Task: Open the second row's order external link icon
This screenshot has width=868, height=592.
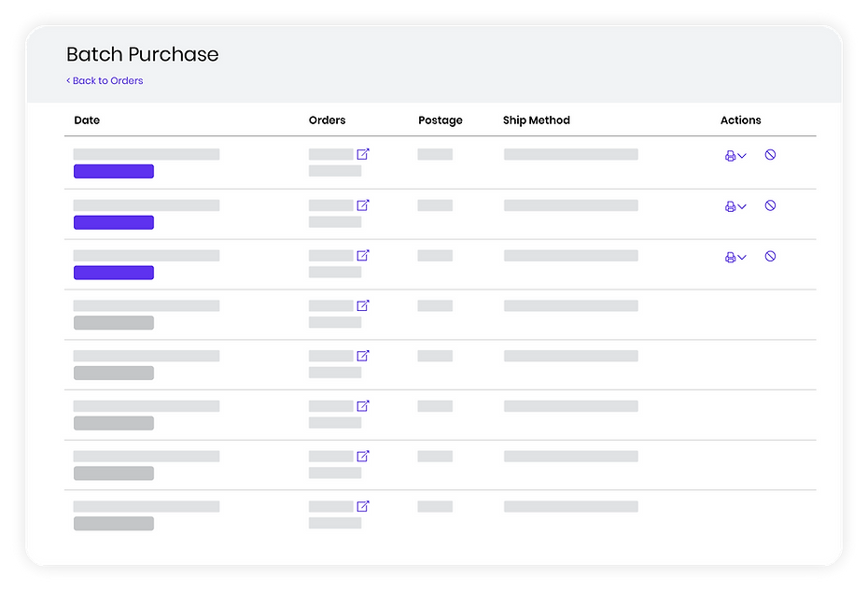Action: pyautogui.click(x=363, y=204)
